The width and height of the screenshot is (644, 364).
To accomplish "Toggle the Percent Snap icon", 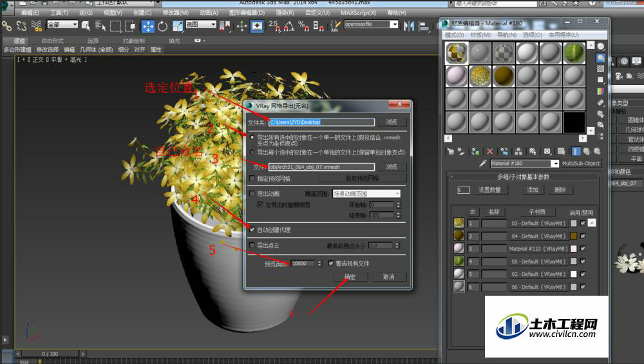I will [303, 26].
